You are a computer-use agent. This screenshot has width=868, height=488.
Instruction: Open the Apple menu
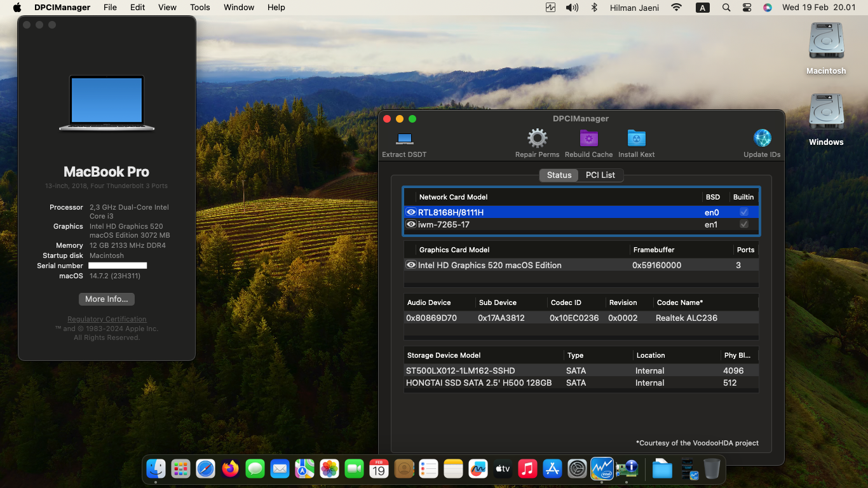[17, 8]
